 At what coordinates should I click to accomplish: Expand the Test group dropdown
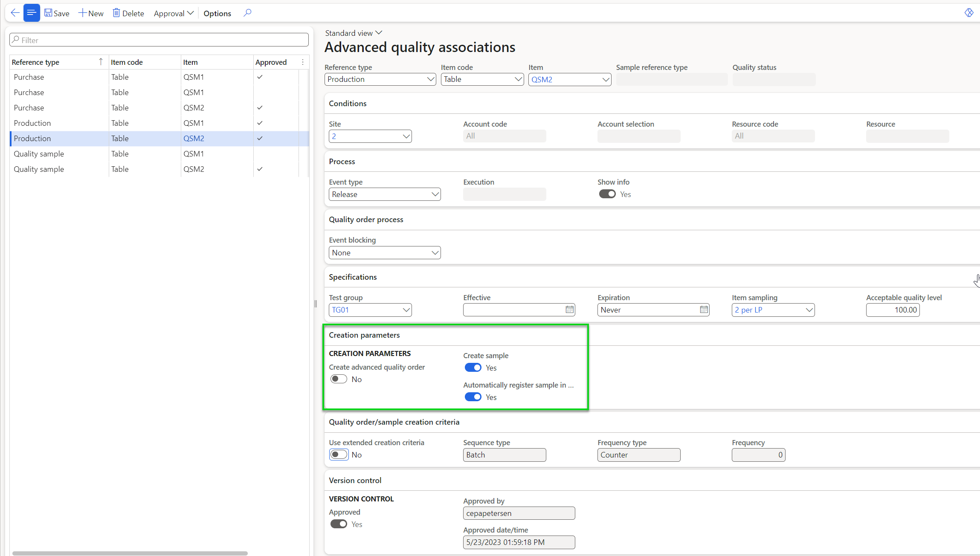pyautogui.click(x=406, y=310)
